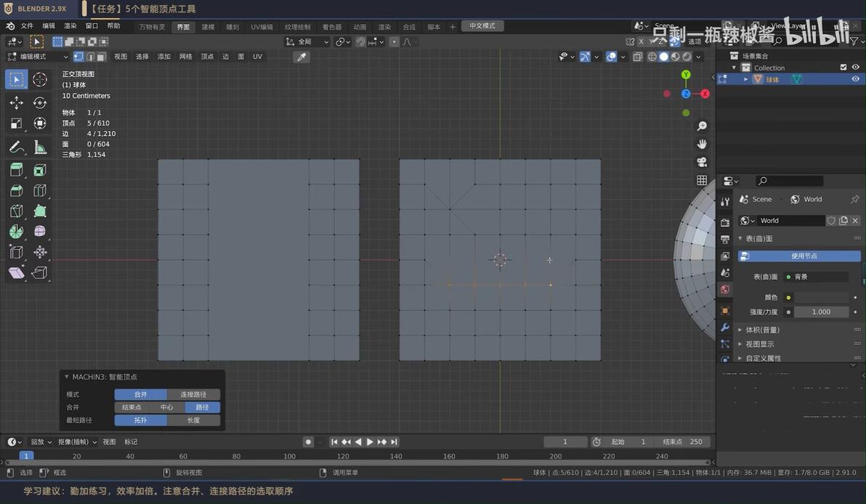866x504 pixels.
Task: Pick the Edge Slide tool
Action: (x=16, y=252)
